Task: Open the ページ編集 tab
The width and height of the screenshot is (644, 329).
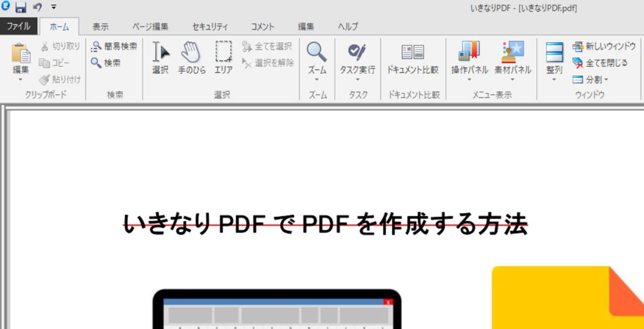Action: 150,27
